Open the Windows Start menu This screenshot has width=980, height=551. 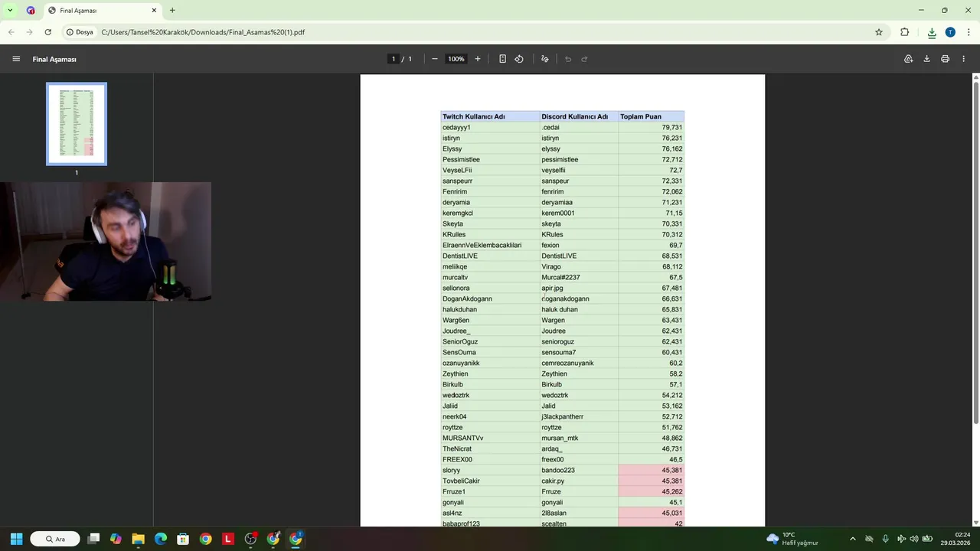coord(16,539)
